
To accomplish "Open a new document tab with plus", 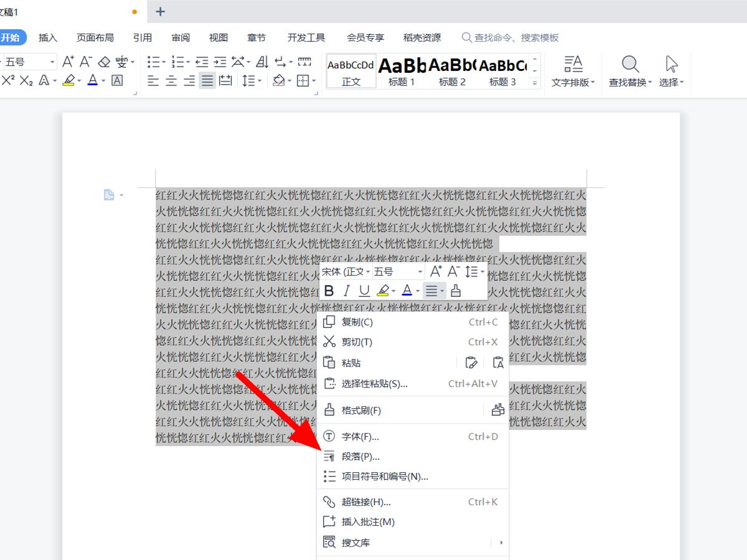I will coord(160,11).
